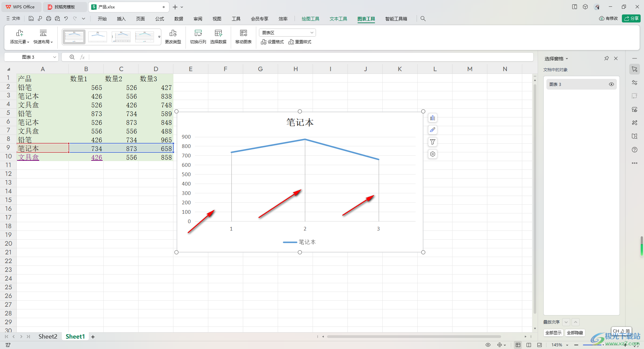Select the second chart style thumbnail

click(x=98, y=37)
